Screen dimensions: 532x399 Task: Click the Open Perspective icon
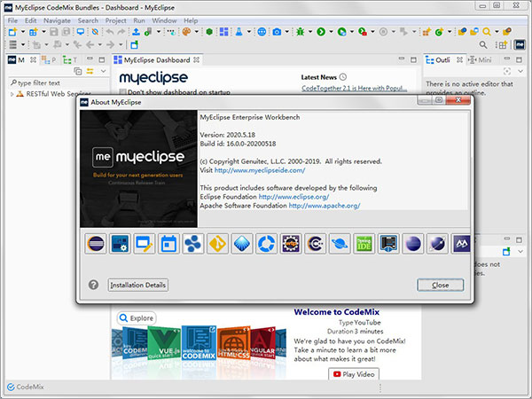(502, 45)
